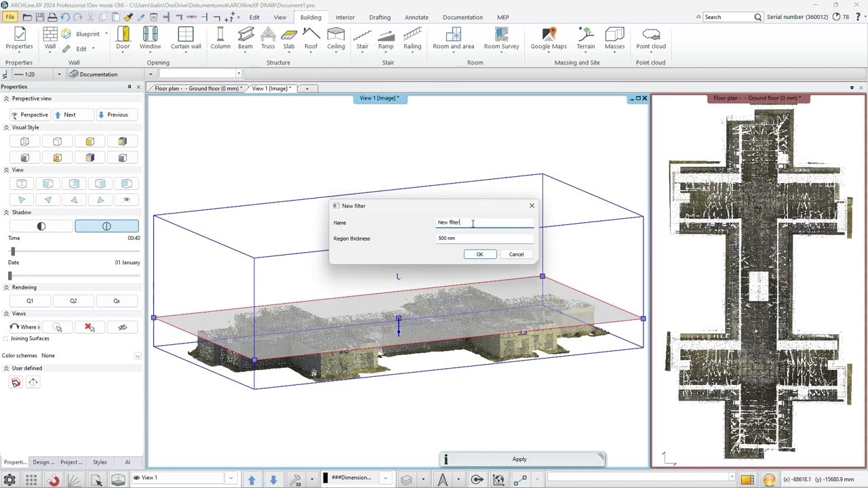Screen dimensions: 868x488
Task: Select the Truss tool icon
Action: tap(268, 38)
